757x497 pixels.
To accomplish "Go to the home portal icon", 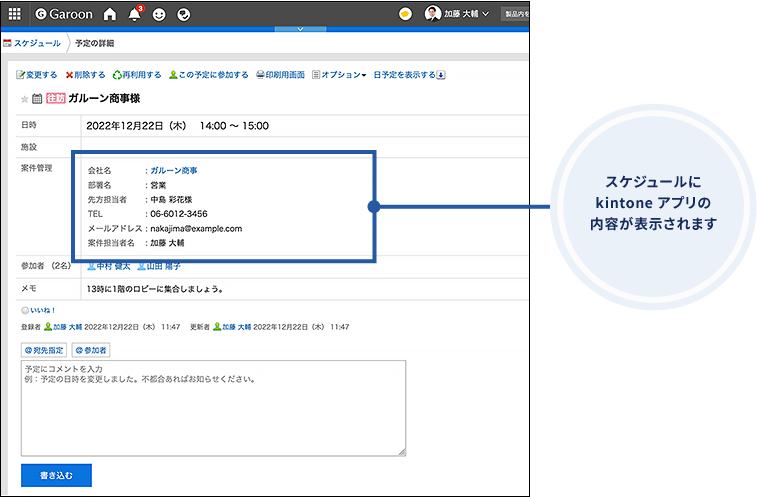I will pyautogui.click(x=110, y=14).
